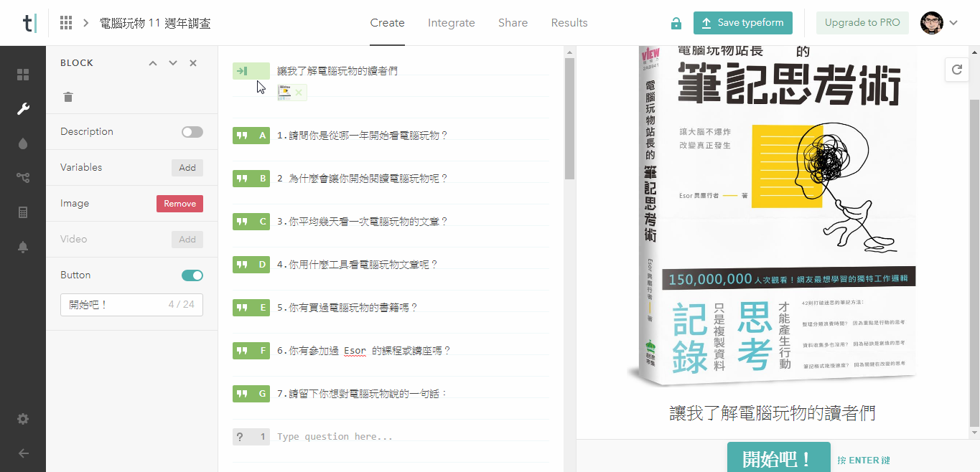The image size is (980, 472).
Task: Switch to the Share tab
Action: click(x=513, y=23)
